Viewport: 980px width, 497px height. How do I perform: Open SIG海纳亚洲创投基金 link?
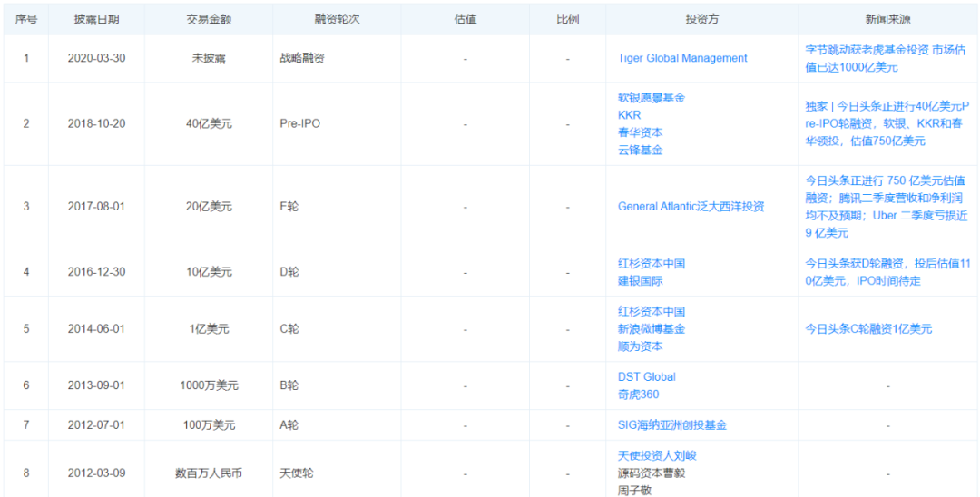pyautogui.click(x=671, y=424)
